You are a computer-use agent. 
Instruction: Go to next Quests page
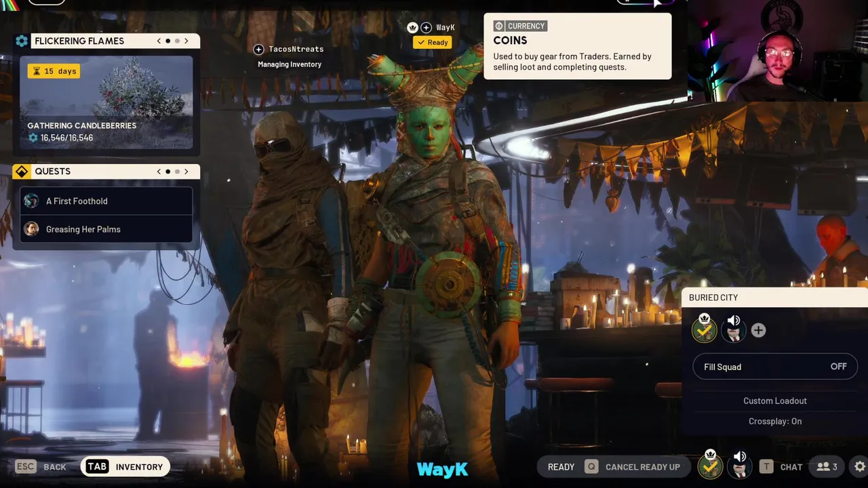[x=186, y=171]
